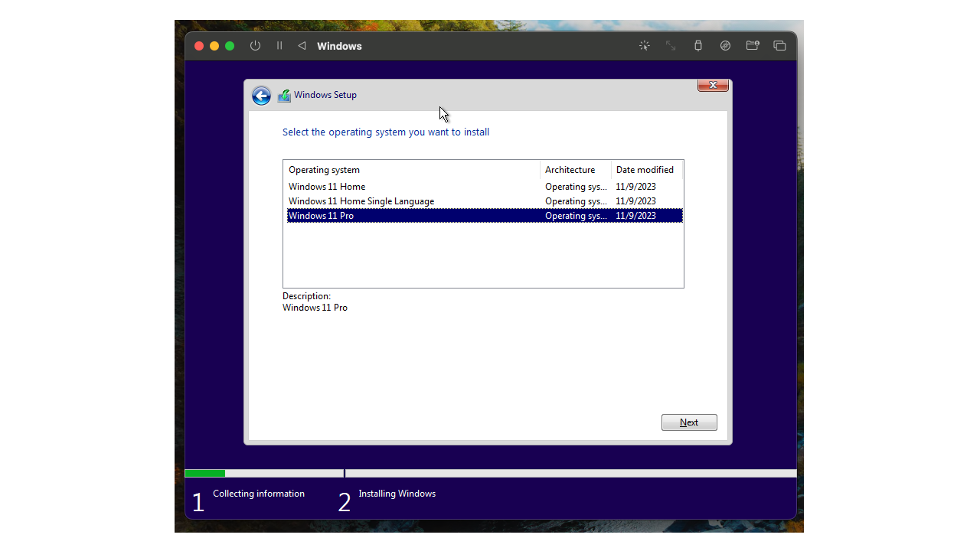This screenshot has width=980, height=551.
Task: Click the display windows icon on toolbar
Action: coord(779,45)
